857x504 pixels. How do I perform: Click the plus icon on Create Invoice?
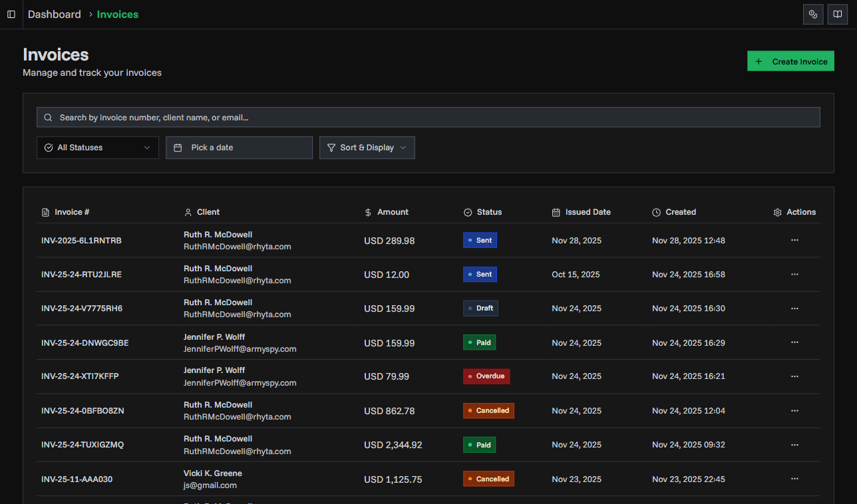pos(759,61)
